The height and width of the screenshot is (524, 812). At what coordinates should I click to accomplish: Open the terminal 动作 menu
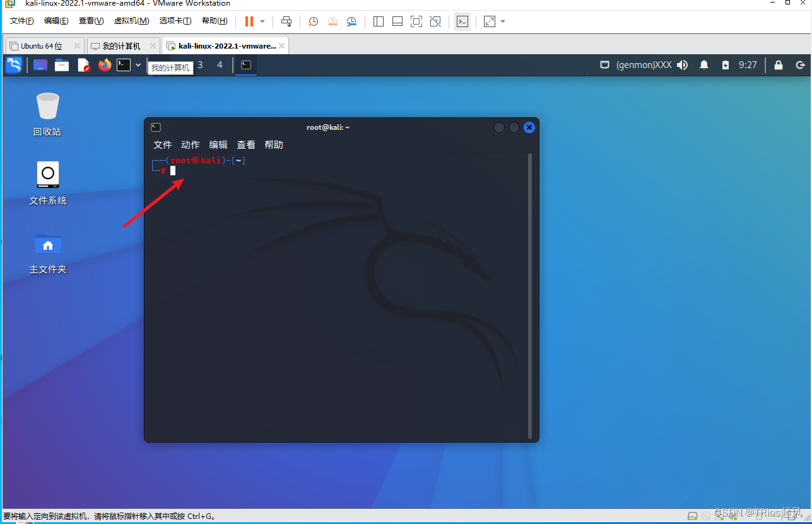(191, 145)
